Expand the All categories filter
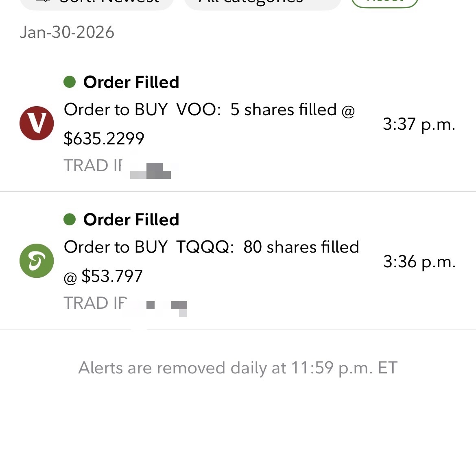 point(263,3)
